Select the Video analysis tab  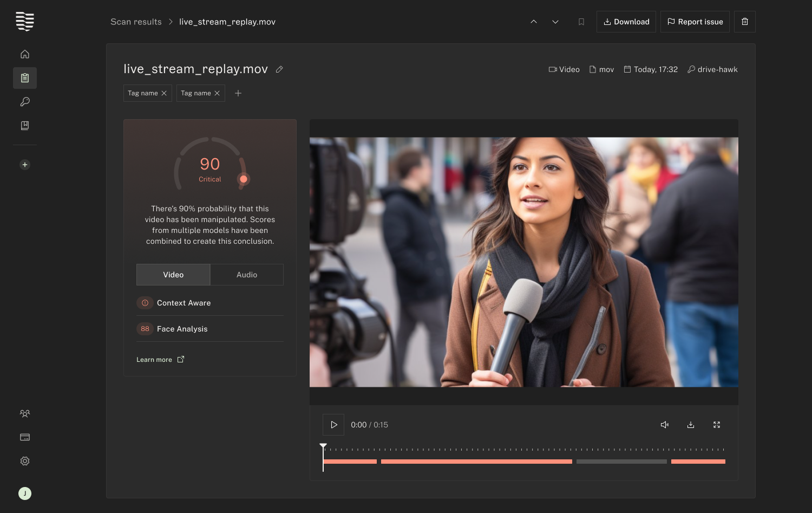(173, 275)
